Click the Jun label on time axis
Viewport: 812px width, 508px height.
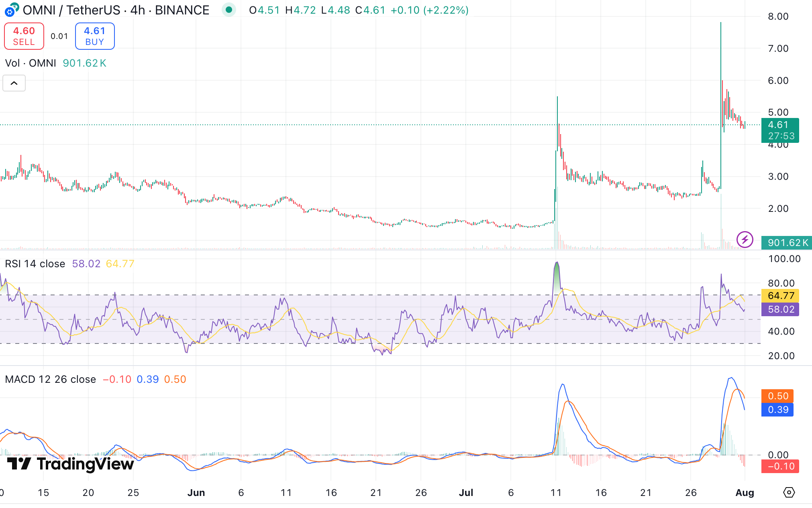point(196,493)
